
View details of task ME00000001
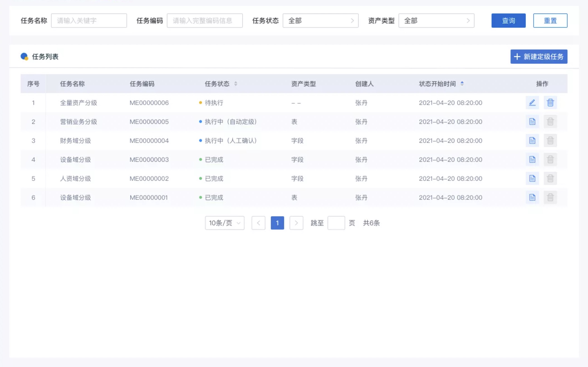point(532,197)
